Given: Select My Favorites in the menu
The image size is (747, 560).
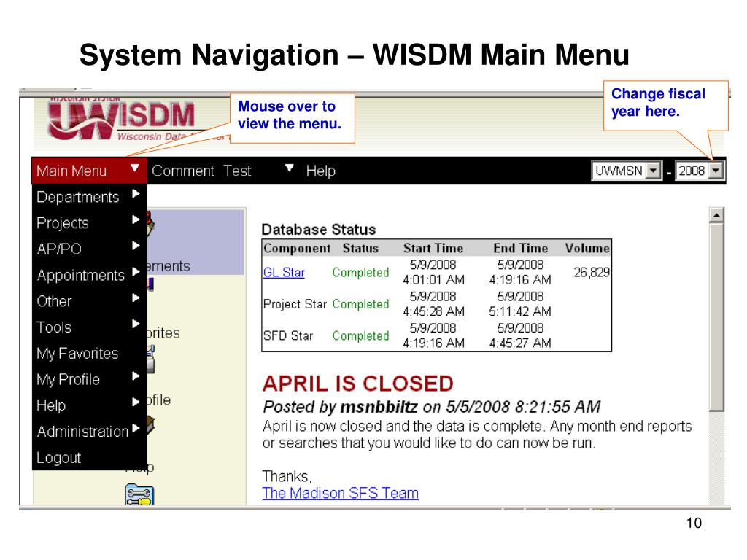Looking at the screenshot, I should (88, 354).
